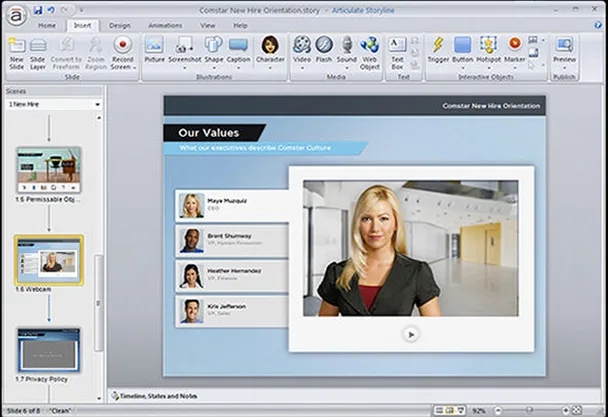Viewport: 608px width, 417px height.
Task: Select the Insert tab
Action: pyautogui.click(x=82, y=25)
